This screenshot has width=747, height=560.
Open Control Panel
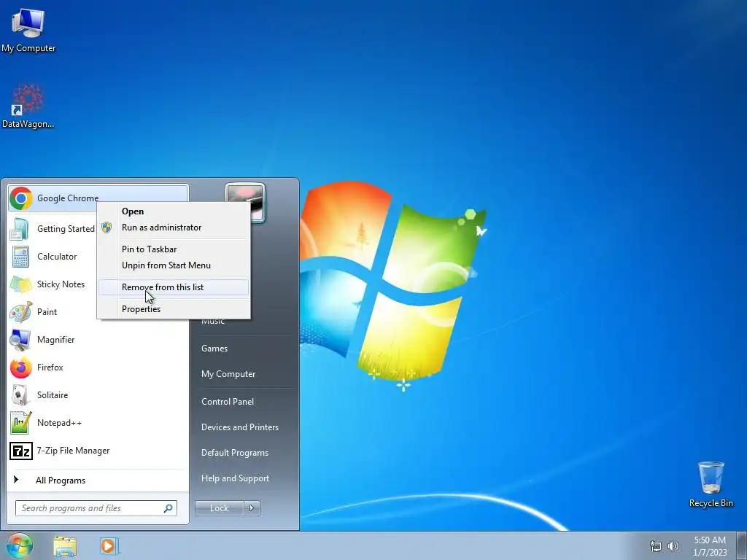click(x=228, y=402)
